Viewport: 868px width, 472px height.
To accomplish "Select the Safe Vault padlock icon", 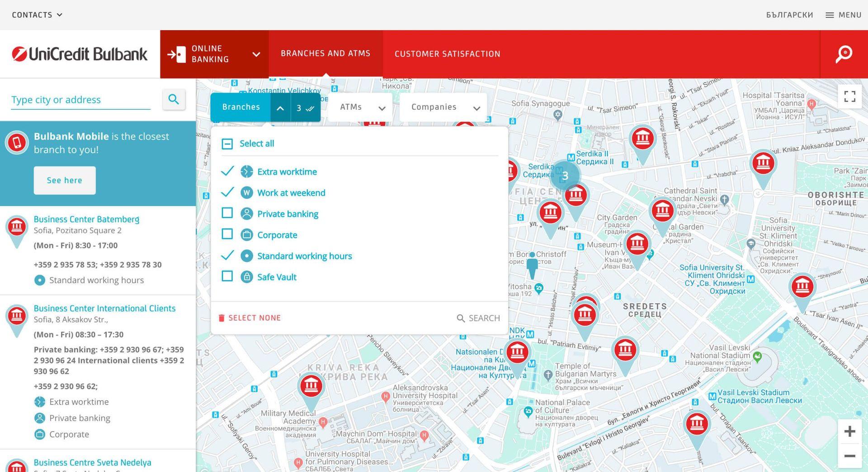I will pyautogui.click(x=246, y=276).
